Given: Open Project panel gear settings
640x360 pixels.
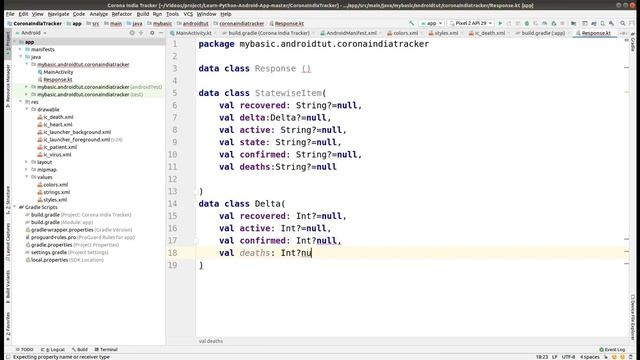Looking at the screenshot, I should (152, 33).
